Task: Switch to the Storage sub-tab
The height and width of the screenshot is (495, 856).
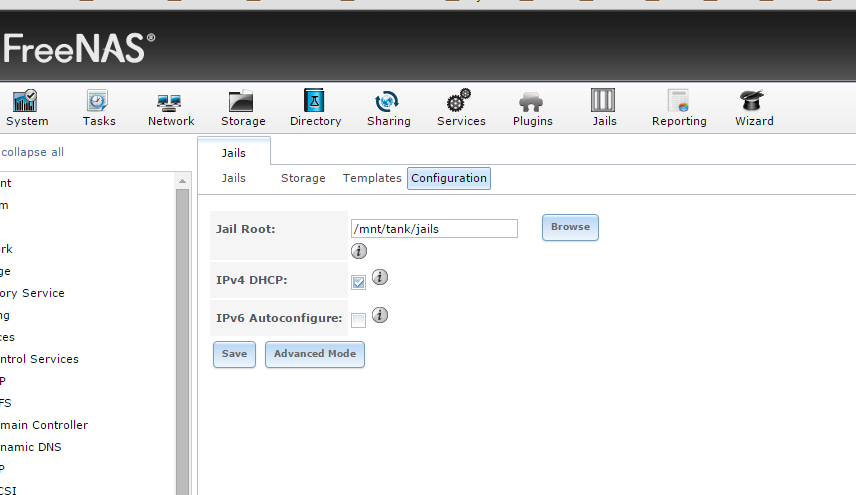Action: pos(303,178)
